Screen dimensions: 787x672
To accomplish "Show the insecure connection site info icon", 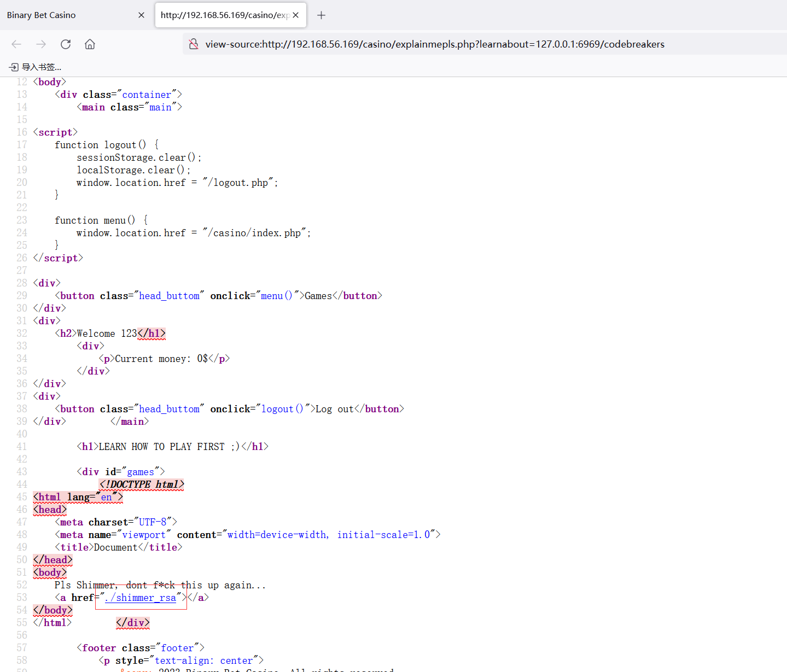I will pos(194,44).
